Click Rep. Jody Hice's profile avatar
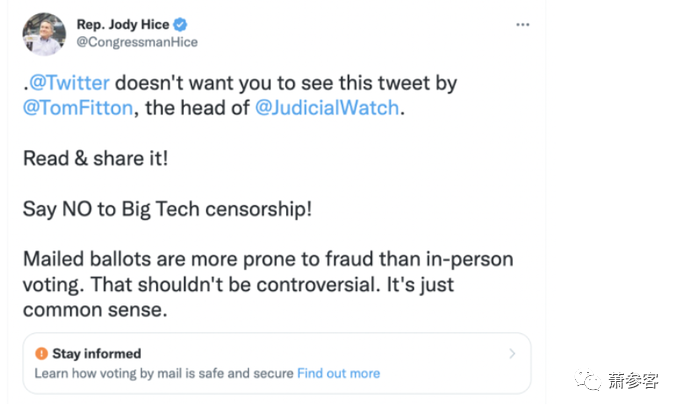The width and height of the screenshot is (680, 410). 43,33
